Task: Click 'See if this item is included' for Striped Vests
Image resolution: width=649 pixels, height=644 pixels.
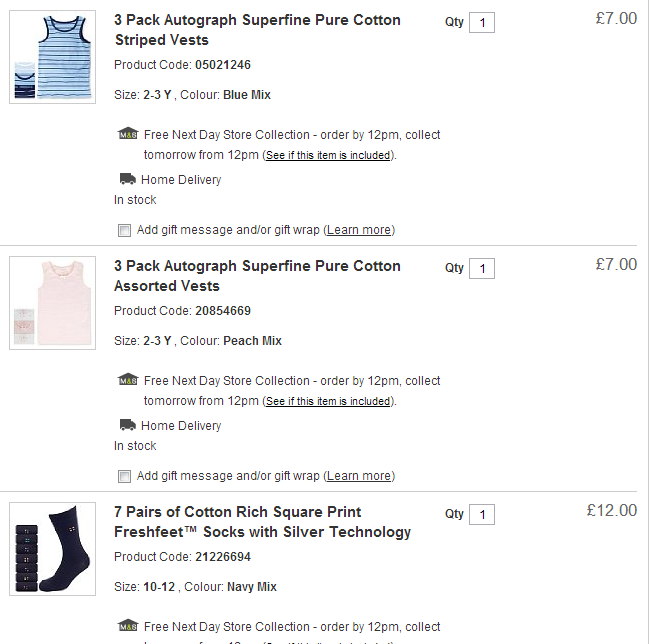Action: (x=328, y=155)
